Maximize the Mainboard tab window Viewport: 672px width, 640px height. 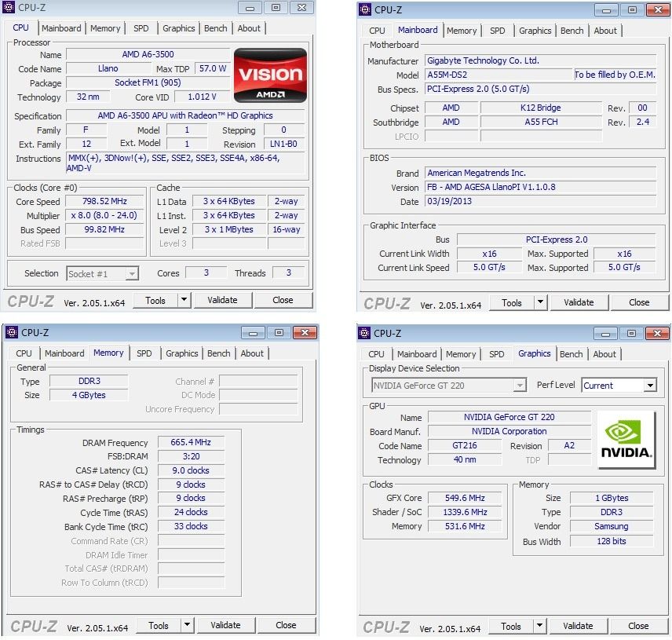coord(632,10)
